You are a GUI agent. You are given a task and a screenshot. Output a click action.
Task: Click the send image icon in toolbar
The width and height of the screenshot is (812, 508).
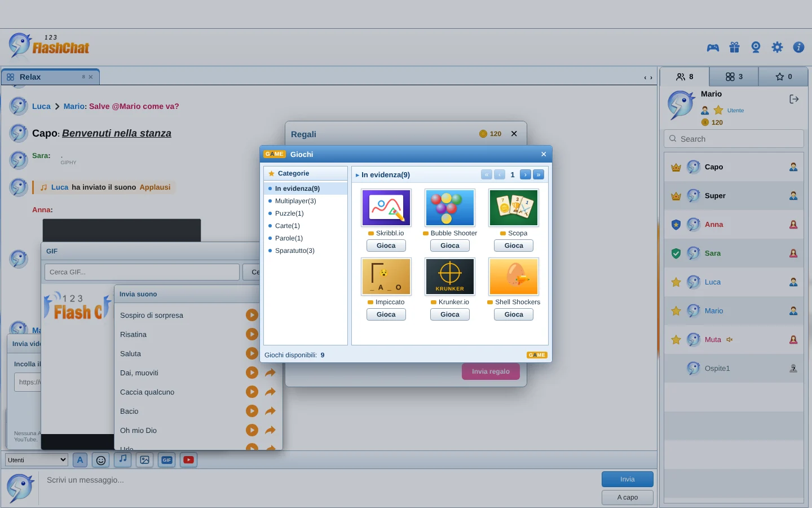(145, 460)
